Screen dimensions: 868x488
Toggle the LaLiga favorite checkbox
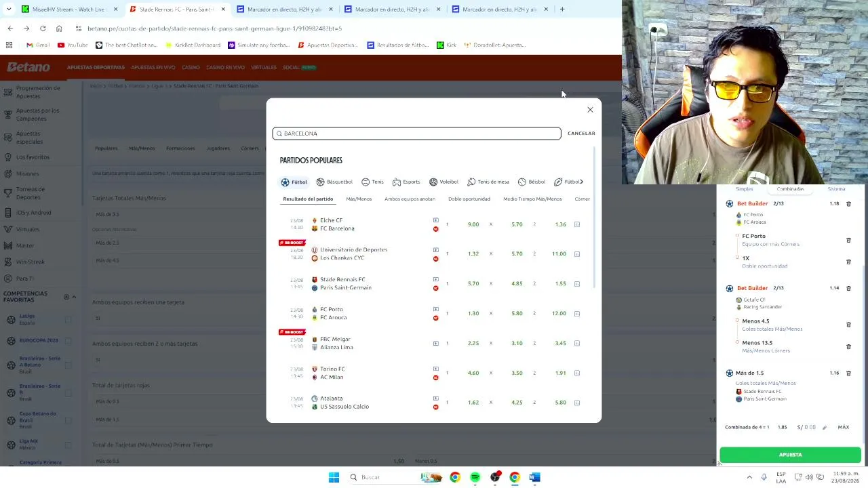coord(68,319)
